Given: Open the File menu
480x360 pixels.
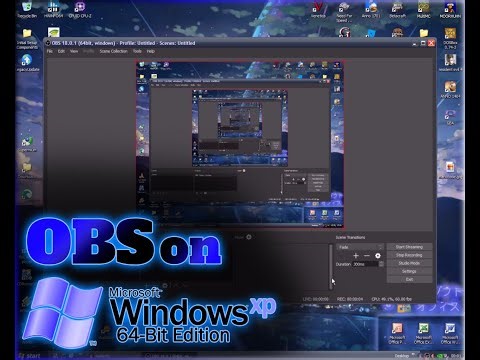Looking at the screenshot, I should [x=50, y=51].
